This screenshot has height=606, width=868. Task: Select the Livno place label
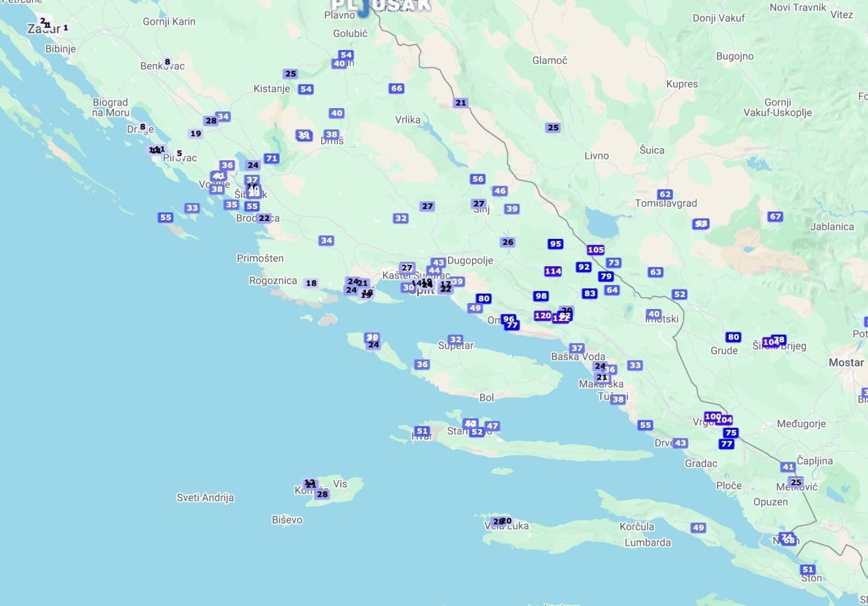pos(596,156)
